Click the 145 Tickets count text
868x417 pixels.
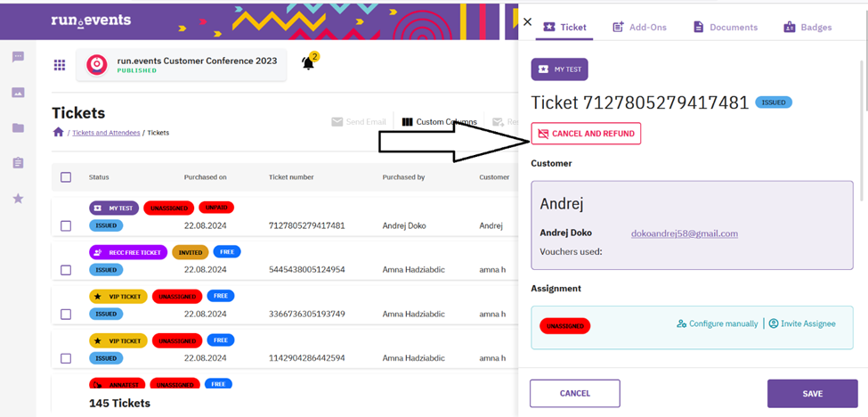coord(119,403)
